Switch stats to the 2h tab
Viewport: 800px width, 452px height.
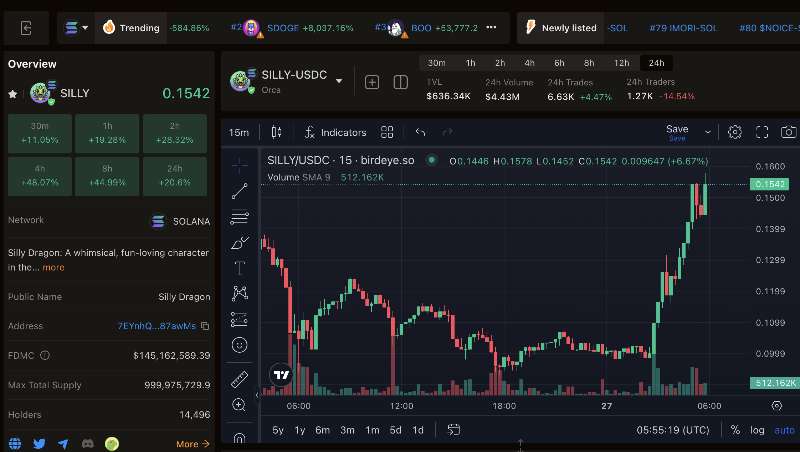coord(500,63)
